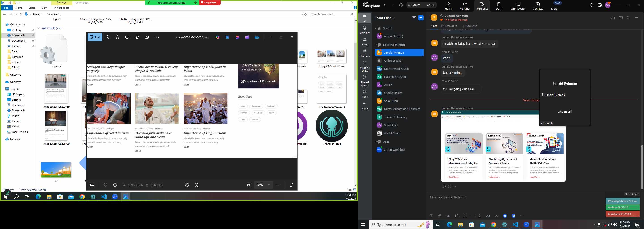Open the screenshot options dropdown arrow
644x229 pixels.
[471, 216]
